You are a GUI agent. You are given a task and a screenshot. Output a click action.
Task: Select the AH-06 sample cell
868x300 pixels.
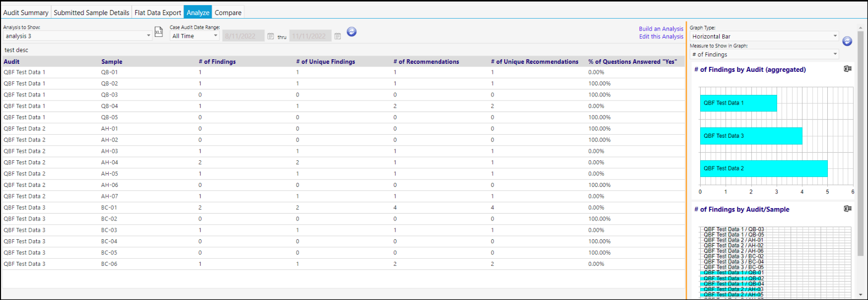[x=110, y=185]
